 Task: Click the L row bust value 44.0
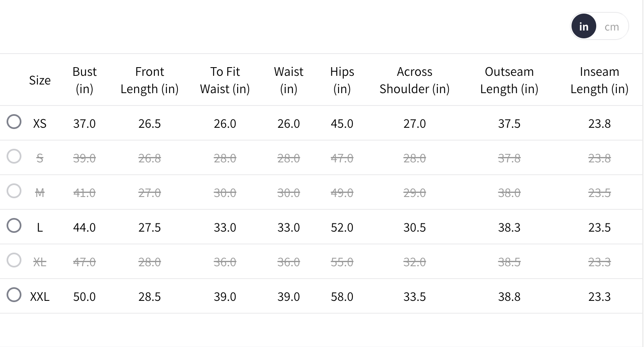(x=84, y=227)
